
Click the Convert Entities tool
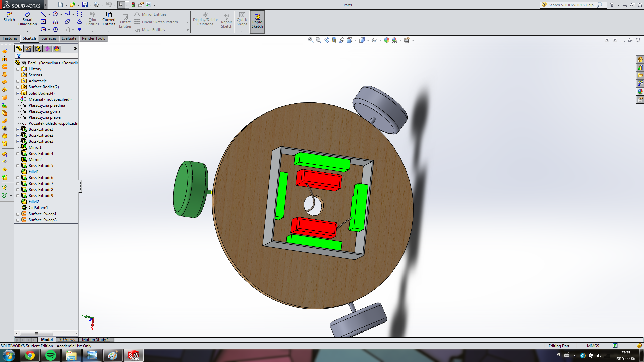click(x=109, y=19)
